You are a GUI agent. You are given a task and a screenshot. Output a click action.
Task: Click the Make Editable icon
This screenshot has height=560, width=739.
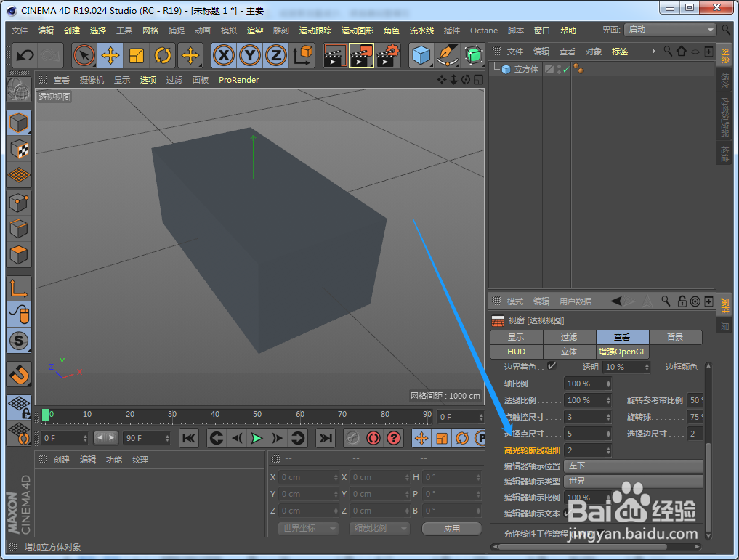pyautogui.click(x=19, y=89)
